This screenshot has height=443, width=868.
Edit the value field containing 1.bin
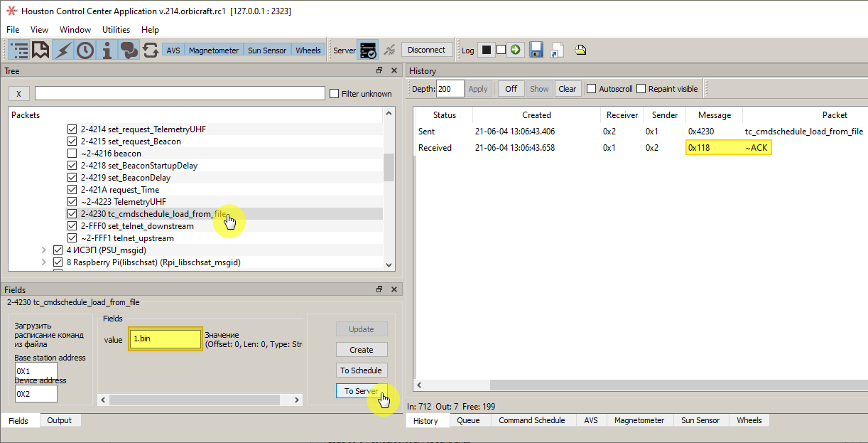pyautogui.click(x=165, y=338)
